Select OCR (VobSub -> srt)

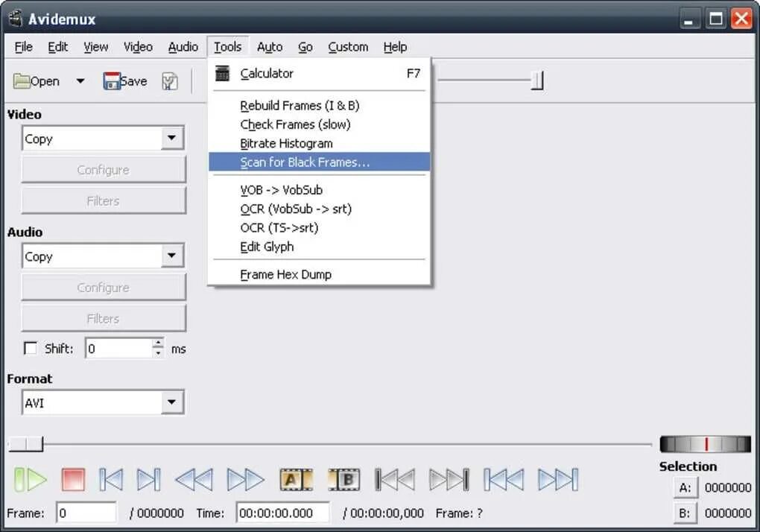coord(320,209)
